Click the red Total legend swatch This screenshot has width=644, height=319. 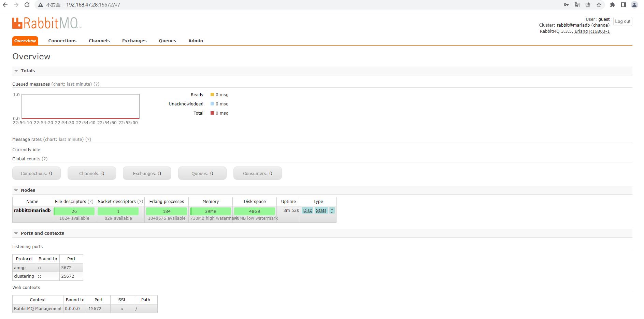[x=212, y=113]
